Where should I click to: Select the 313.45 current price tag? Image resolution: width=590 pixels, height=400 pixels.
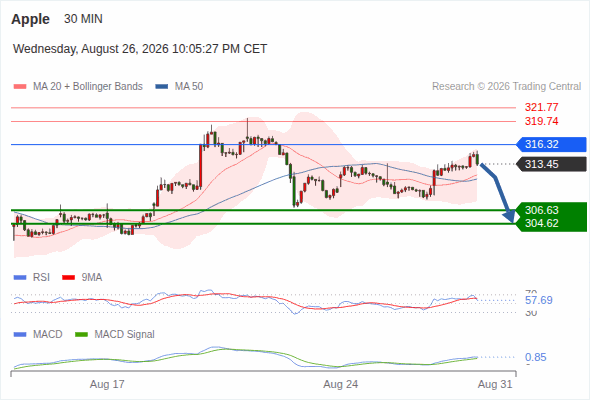[x=551, y=164]
